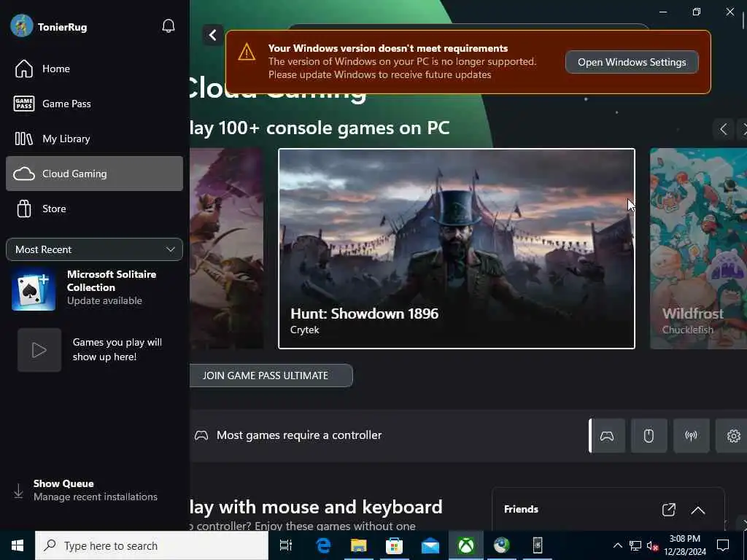Expand the Most Recent dropdown
This screenshot has height=560, width=747.
pos(94,249)
